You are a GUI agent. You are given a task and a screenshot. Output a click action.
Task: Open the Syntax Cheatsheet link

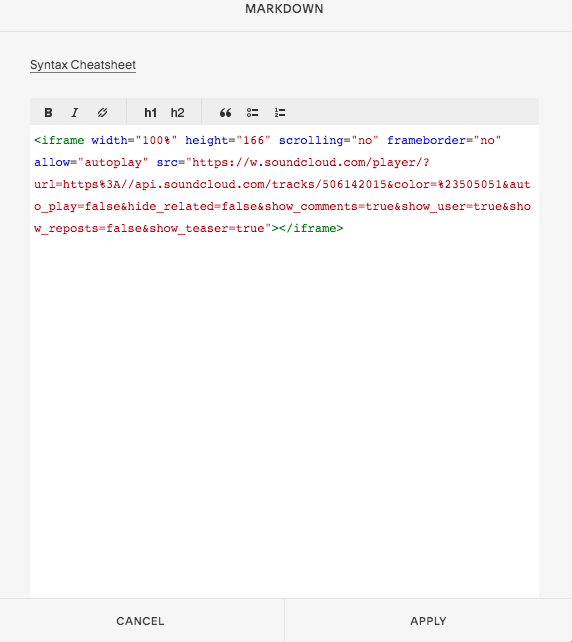tap(83, 65)
